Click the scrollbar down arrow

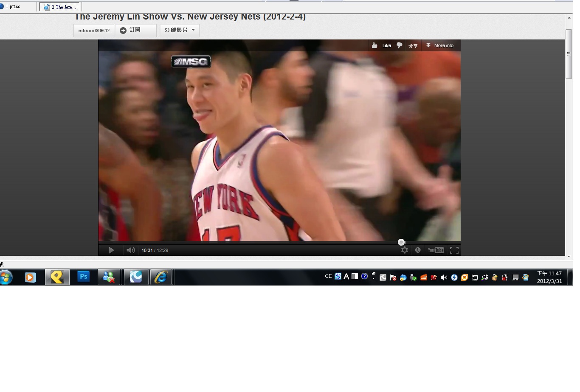pos(569,257)
